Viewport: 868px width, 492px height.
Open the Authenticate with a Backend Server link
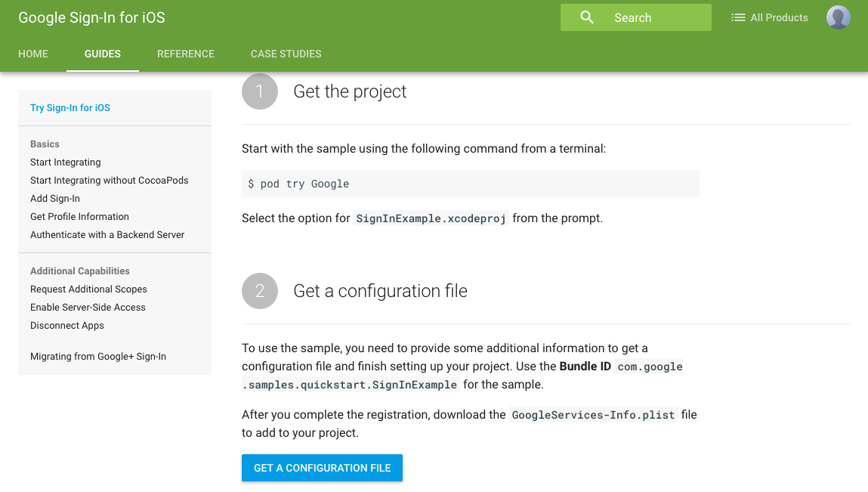[x=107, y=235]
